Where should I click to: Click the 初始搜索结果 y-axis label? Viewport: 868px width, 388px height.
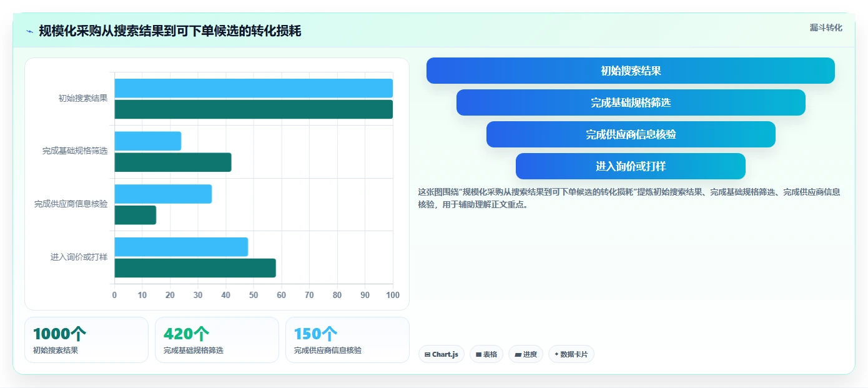click(83, 98)
